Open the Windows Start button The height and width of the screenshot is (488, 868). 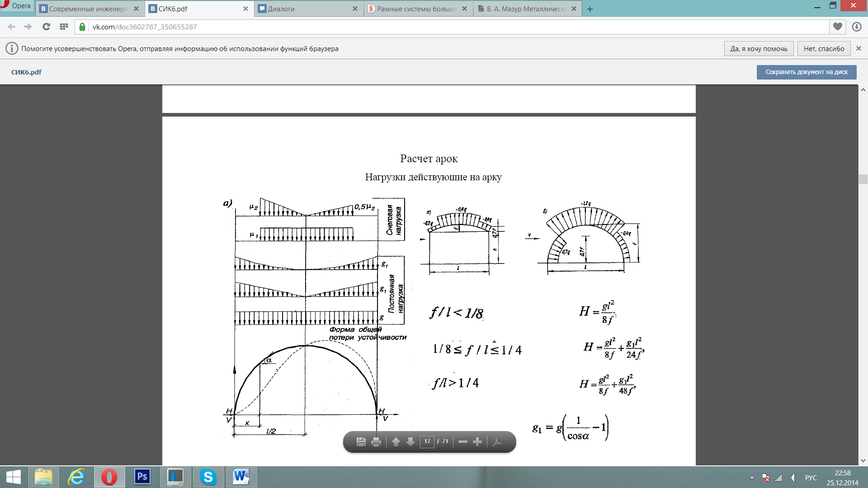pos(14,477)
